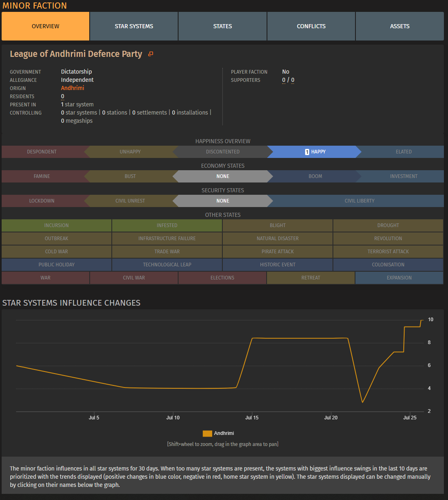Switch to the States tab

[x=222, y=26]
